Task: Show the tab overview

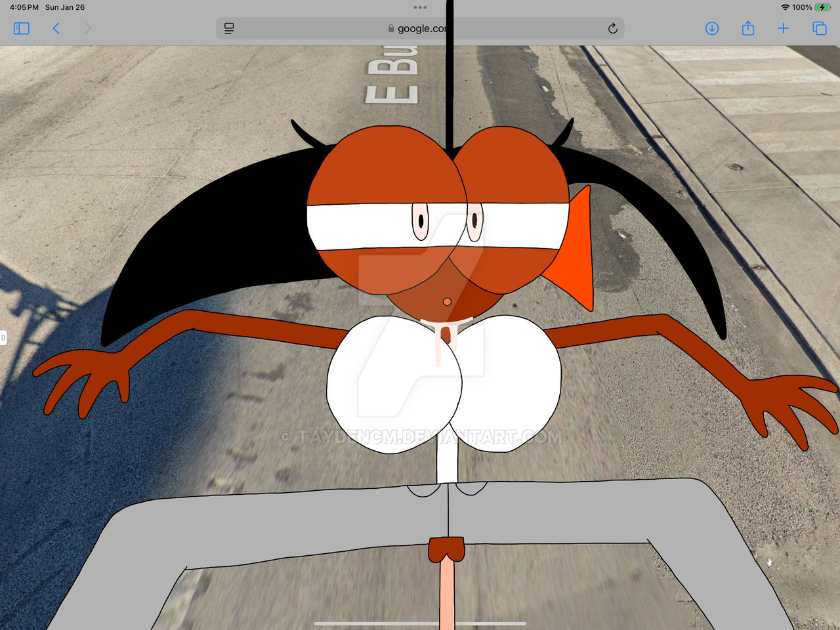Action: pos(820,28)
